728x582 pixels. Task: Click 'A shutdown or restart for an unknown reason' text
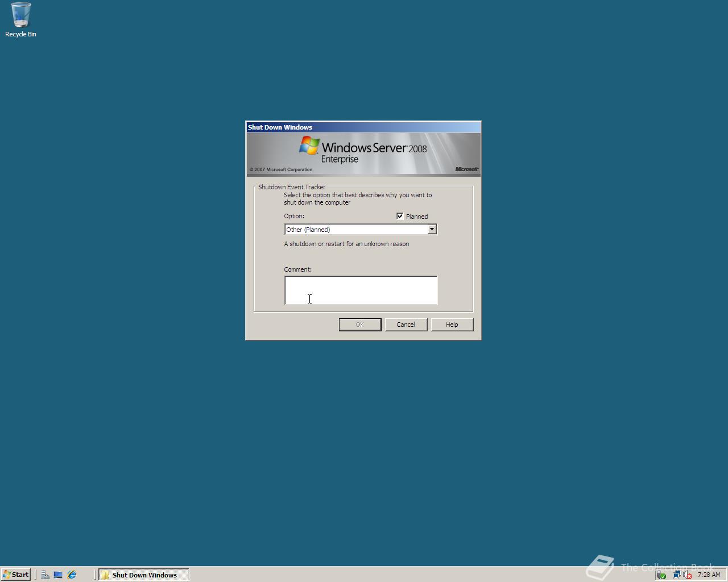[346, 244]
